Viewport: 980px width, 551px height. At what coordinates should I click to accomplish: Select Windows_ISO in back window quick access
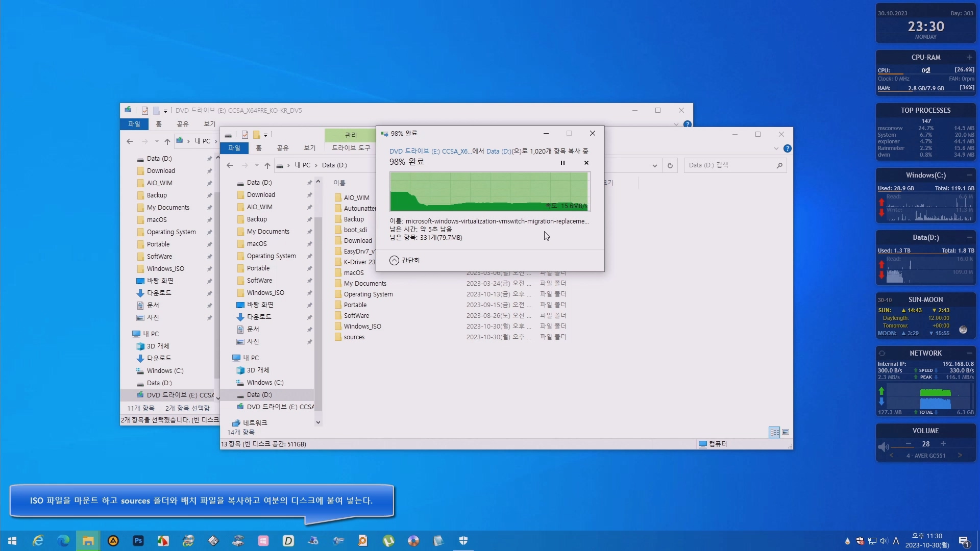coord(165,269)
